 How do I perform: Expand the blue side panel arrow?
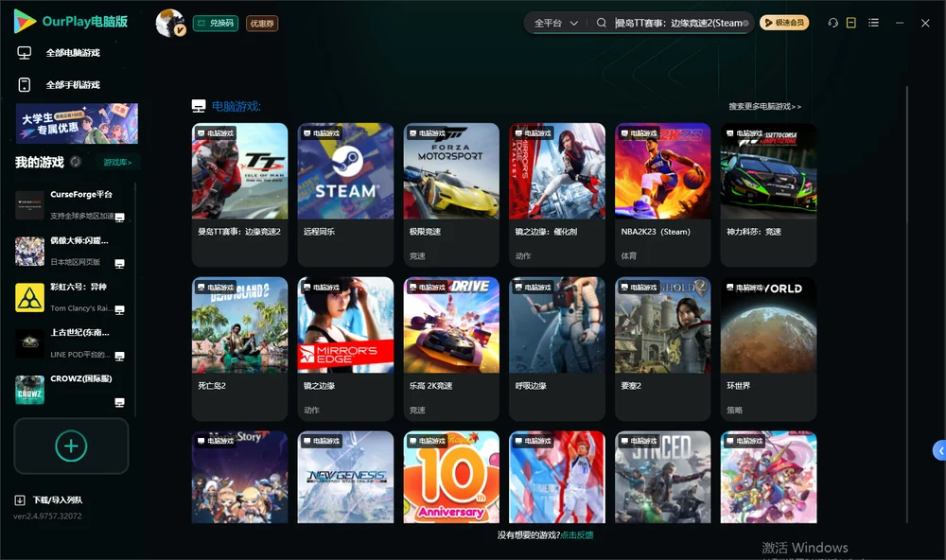(x=940, y=451)
